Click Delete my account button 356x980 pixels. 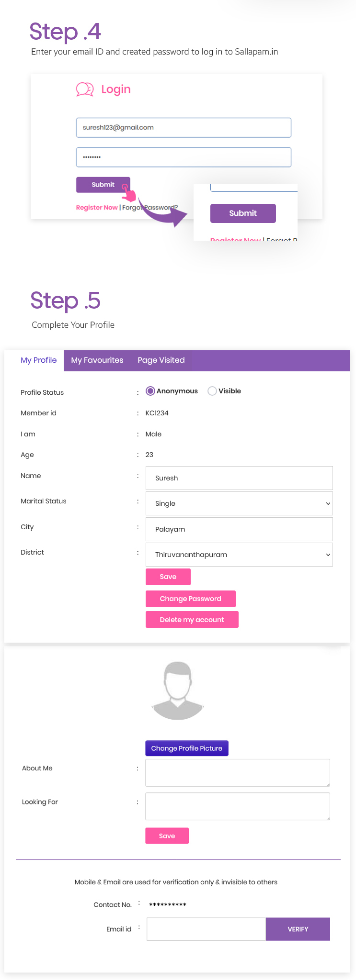tap(192, 620)
